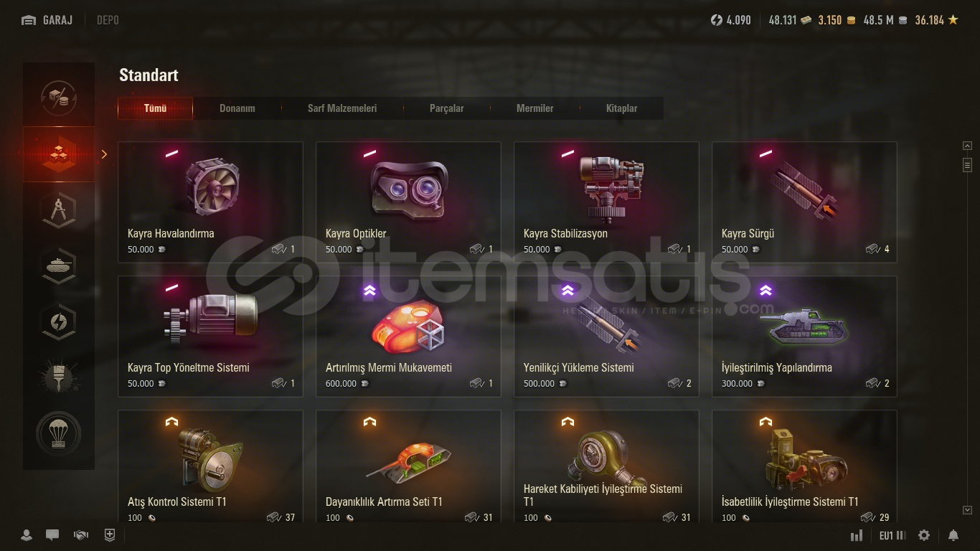Viewport: 980px width, 551px height.
Task: Open the blueprint compass sidebar icon
Action: pyautogui.click(x=58, y=210)
